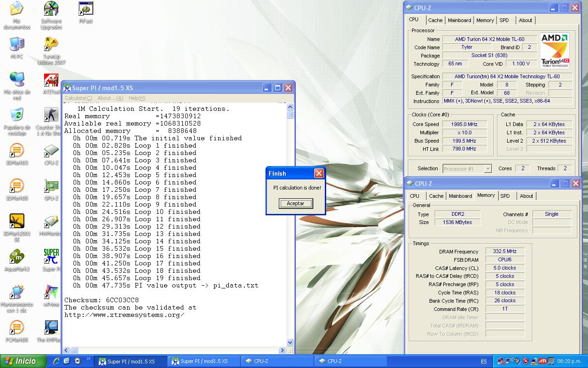Image resolution: width=588 pixels, height=368 pixels.
Task: Launch the 3DMark2001 SE shortcut
Action: click(x=17, y=228)
